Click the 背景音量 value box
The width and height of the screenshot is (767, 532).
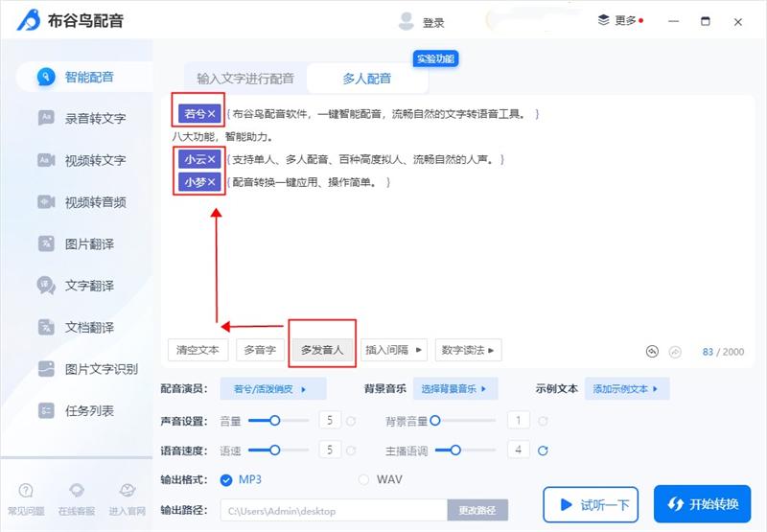point(519,421)
